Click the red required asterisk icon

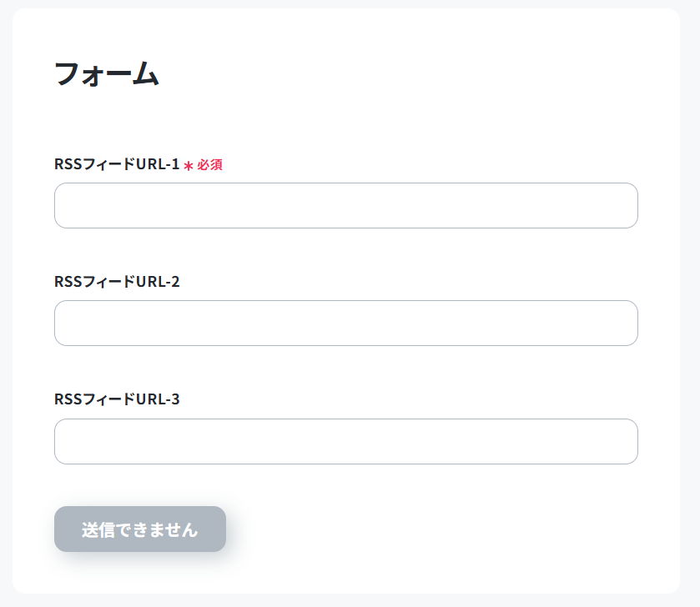(189, 166)
